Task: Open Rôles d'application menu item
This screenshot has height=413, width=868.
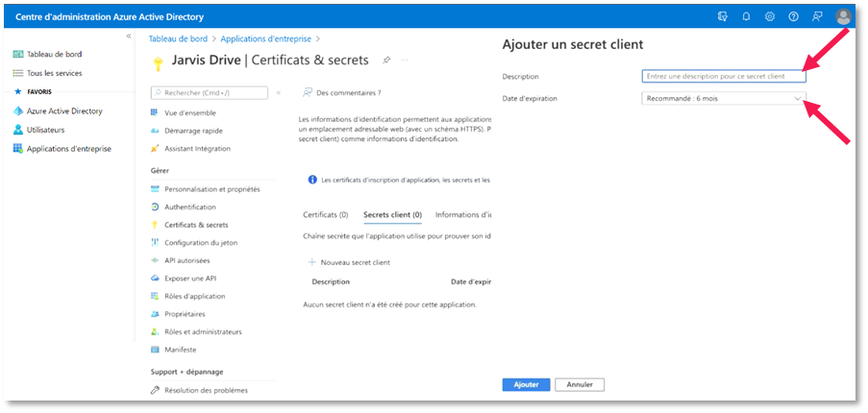Action: [195, 296]
